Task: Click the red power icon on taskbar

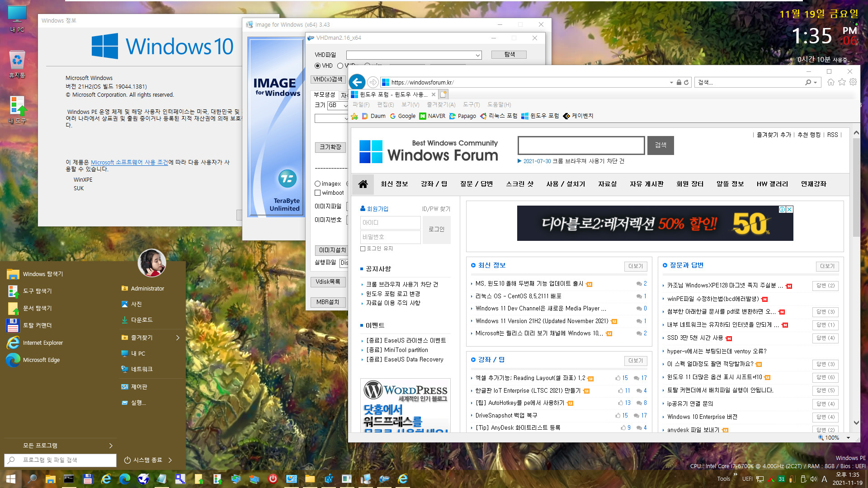Action: (x=273, y=479)
